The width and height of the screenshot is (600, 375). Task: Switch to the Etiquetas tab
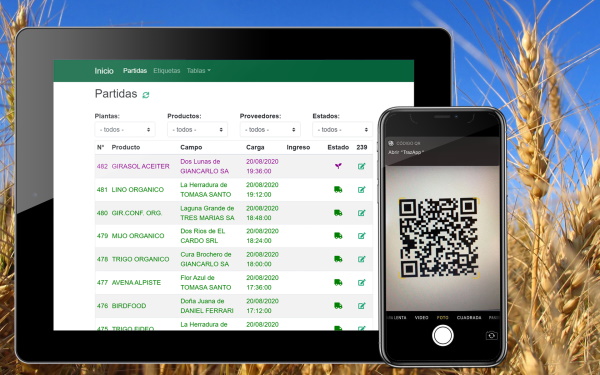click(166, 70)
